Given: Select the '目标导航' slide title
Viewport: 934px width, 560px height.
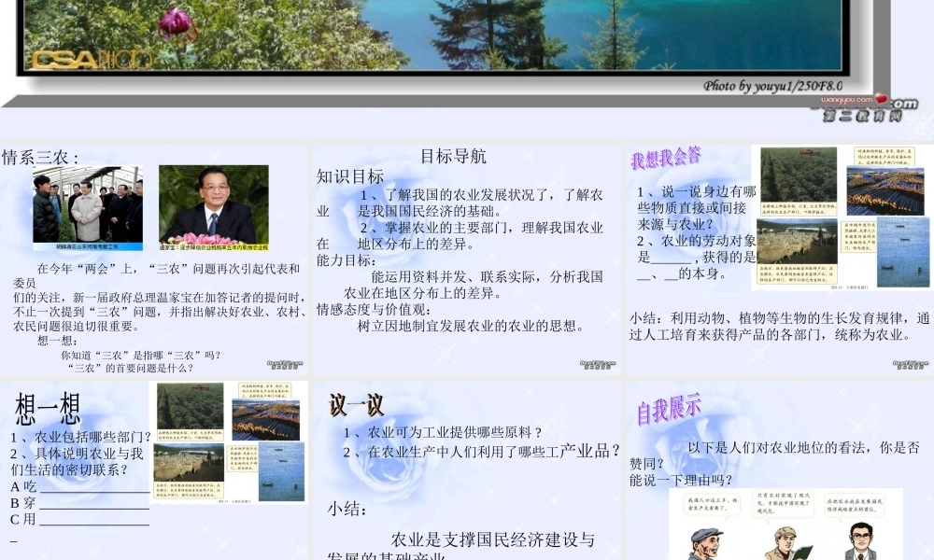Looking at the screenshot, I should 453,157.
